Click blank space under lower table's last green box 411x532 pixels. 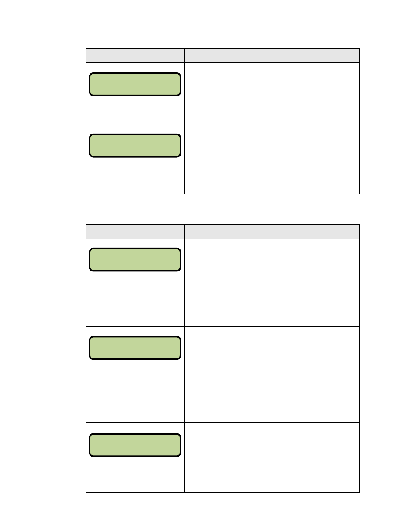point(135,475)
